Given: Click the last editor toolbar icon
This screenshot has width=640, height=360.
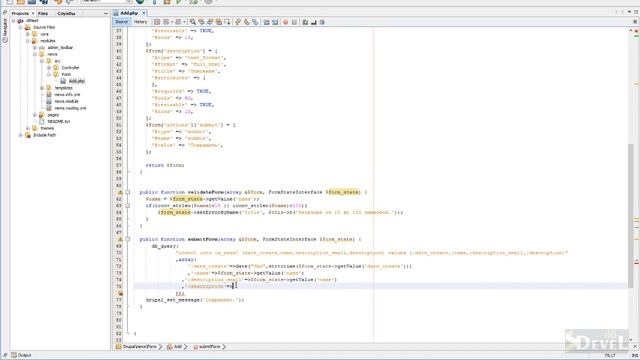Looking at the screenshot, I should (x=322, y=22).
